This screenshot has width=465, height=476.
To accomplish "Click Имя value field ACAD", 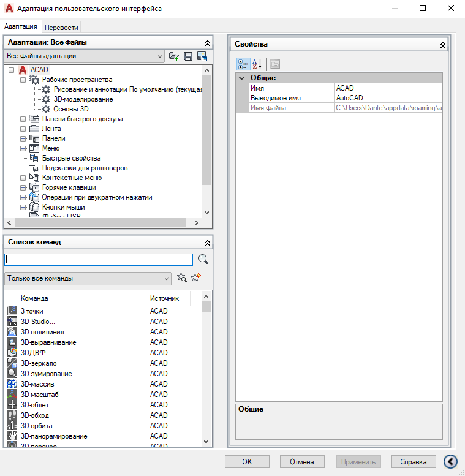I will [x=388, y=88].
